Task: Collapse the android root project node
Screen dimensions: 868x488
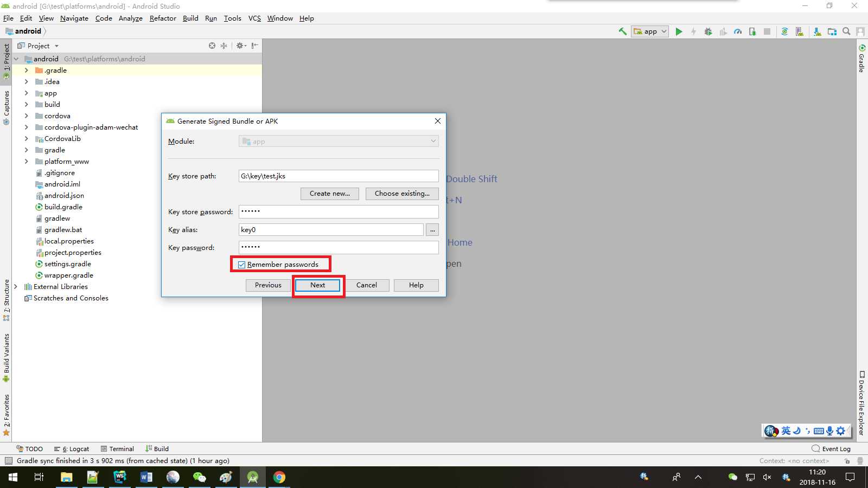Action: coord(16,59)
